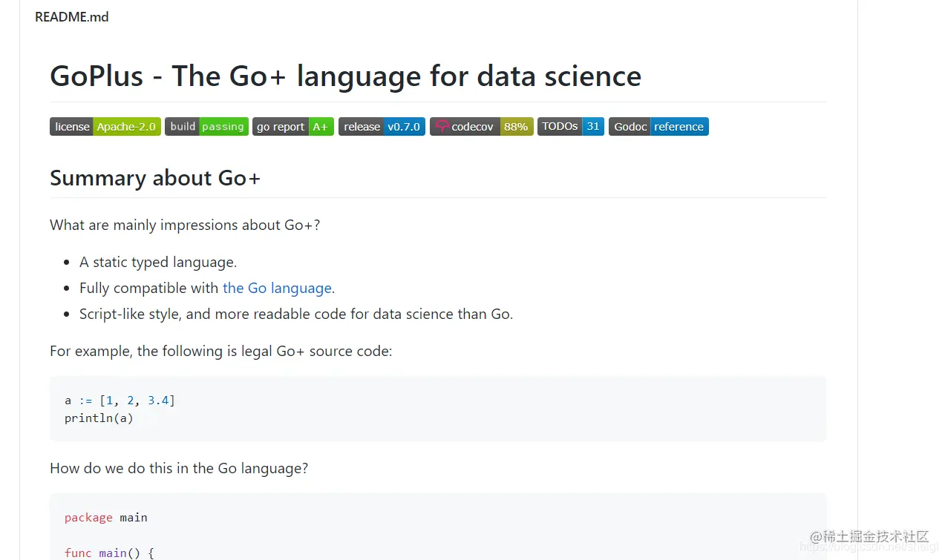Click the license Apache-2.0 badge
The height and width of the screenshot is (560, 945).
click(x=105, y=127)
